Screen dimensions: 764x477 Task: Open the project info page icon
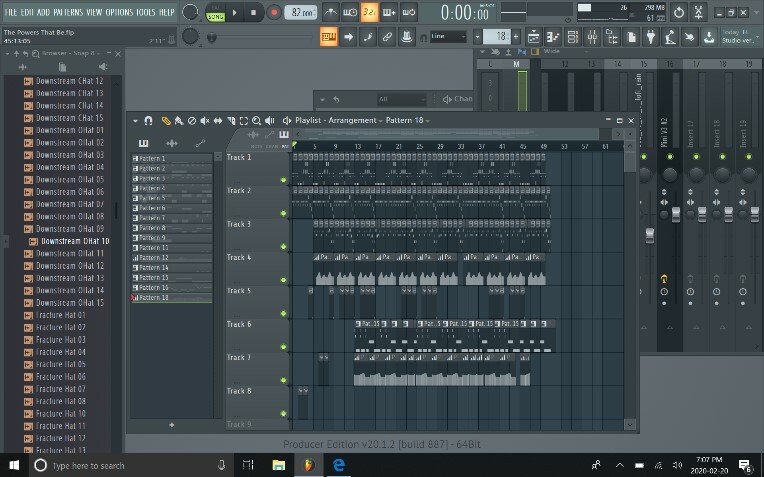(631, 37)
